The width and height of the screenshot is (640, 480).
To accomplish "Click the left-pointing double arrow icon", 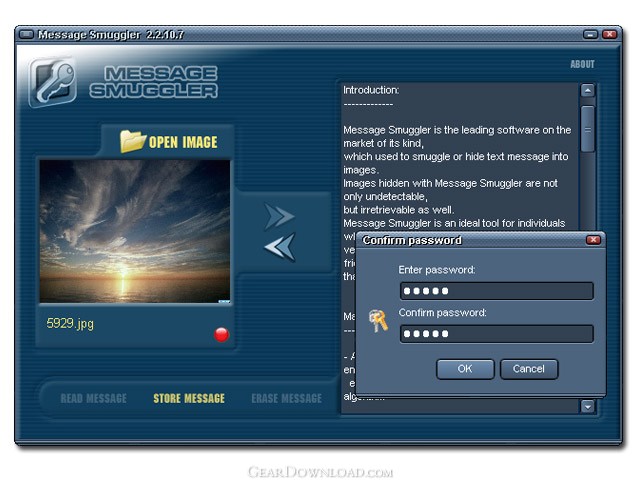I will [280, 247].
